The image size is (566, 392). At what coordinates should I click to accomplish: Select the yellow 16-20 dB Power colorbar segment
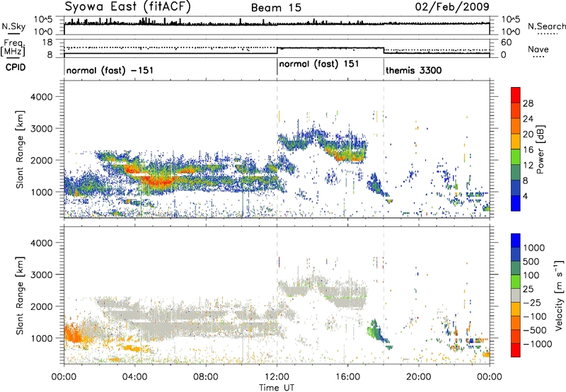click(x=516, y=141)
